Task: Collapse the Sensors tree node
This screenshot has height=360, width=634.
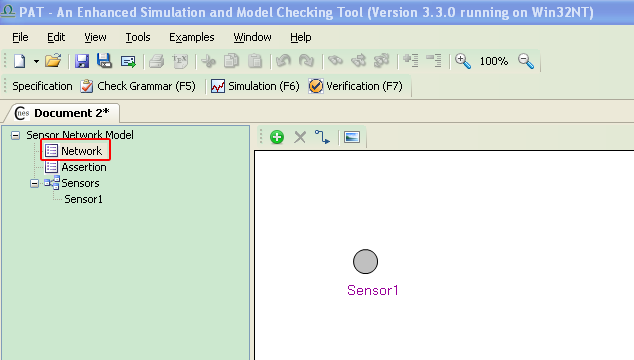Action: [x=34, y=183]
